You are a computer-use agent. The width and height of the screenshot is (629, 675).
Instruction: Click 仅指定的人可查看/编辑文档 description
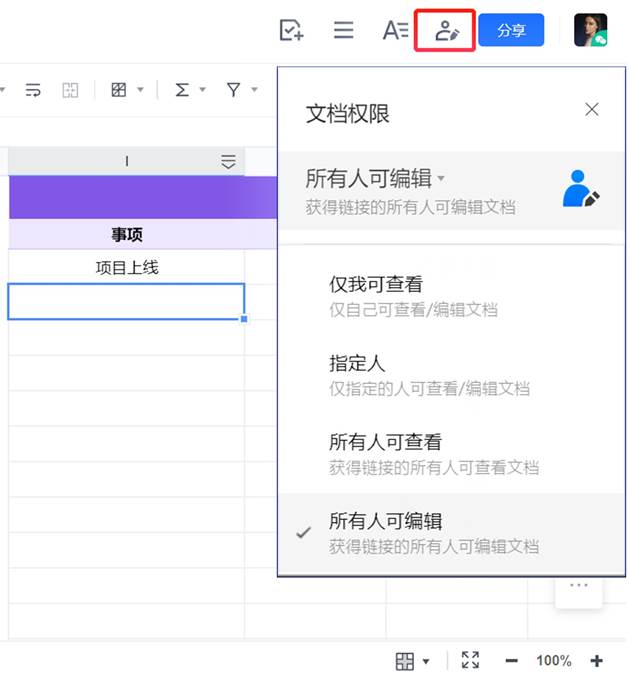(x=429, y=389)
